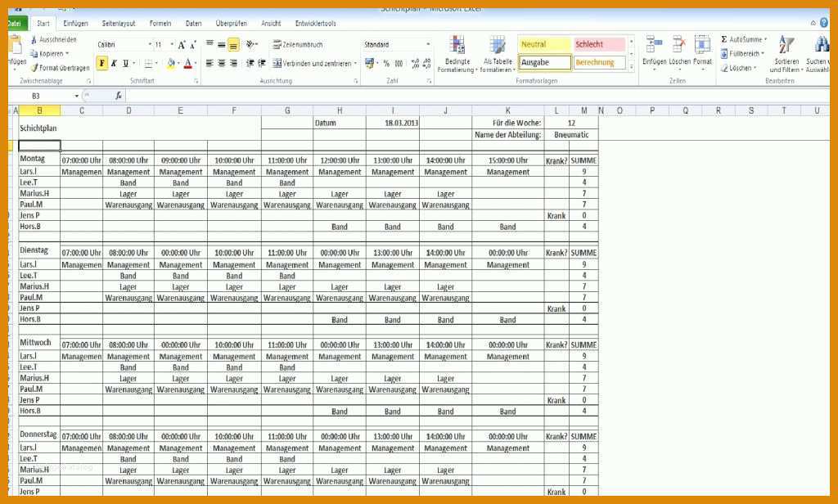Click the AutoSumme sigma icon
Image resolution: width=838 pixels, height=504 pixels.
point(724,39)
